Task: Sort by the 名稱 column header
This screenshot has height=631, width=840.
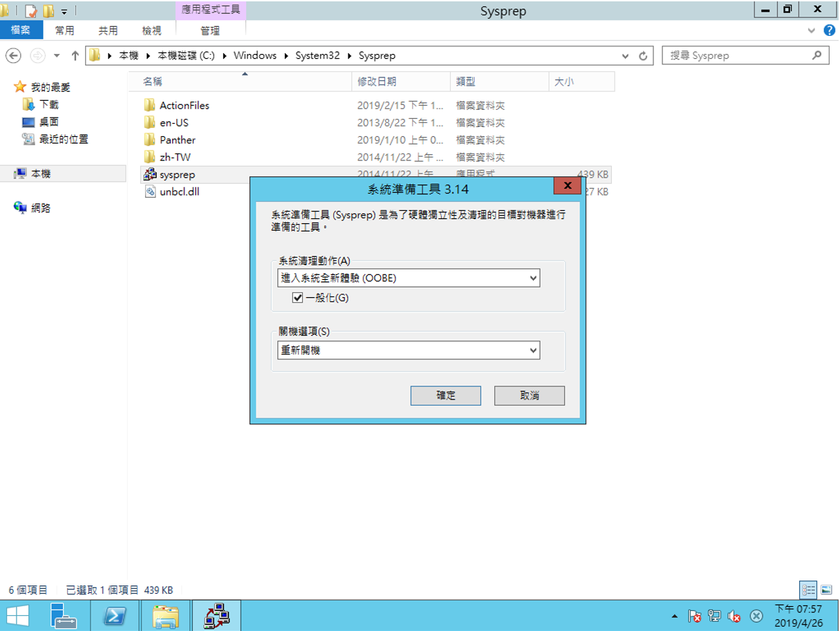Action: (x=240, y=82)
